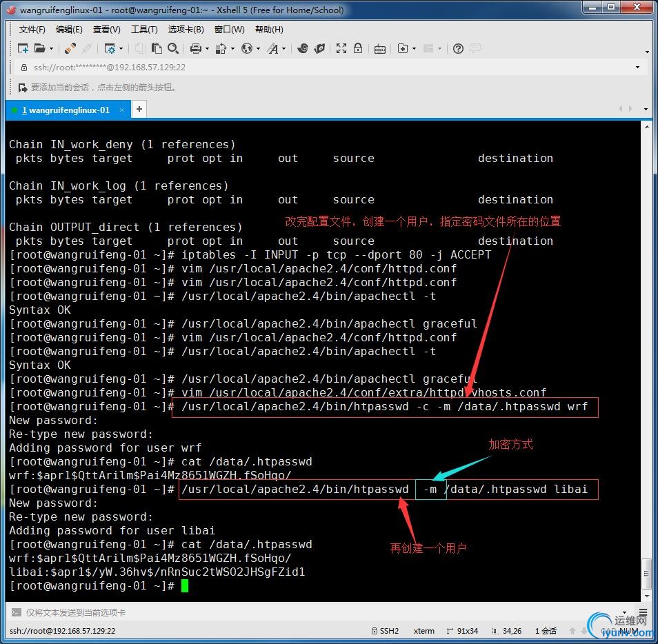Click the terminal scrollbar down arrow
Viewport: 658px width, 644px height.
coord(647,596)
